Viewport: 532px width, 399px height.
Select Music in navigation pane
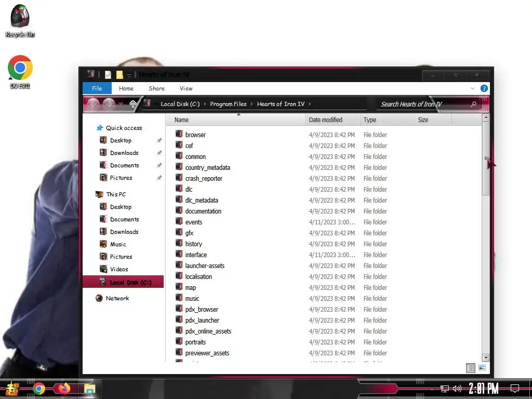pyautogui.click(x=118, y=244)
